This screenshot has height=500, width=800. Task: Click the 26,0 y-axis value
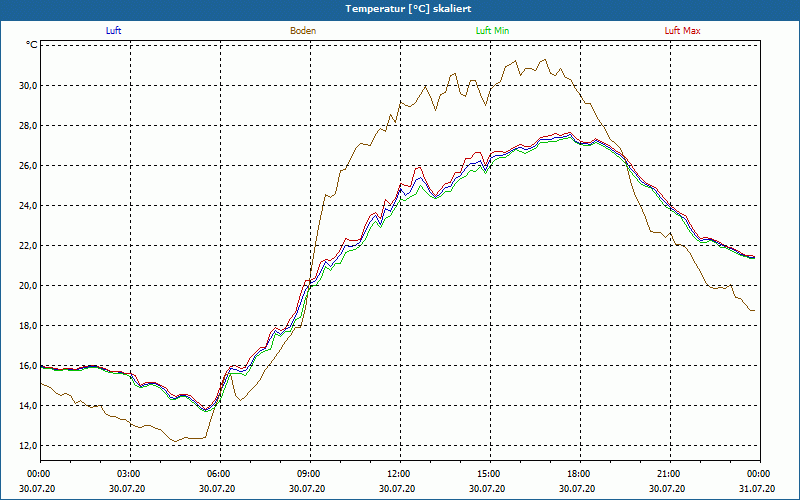pyautogui.click(x=29, y=166)
